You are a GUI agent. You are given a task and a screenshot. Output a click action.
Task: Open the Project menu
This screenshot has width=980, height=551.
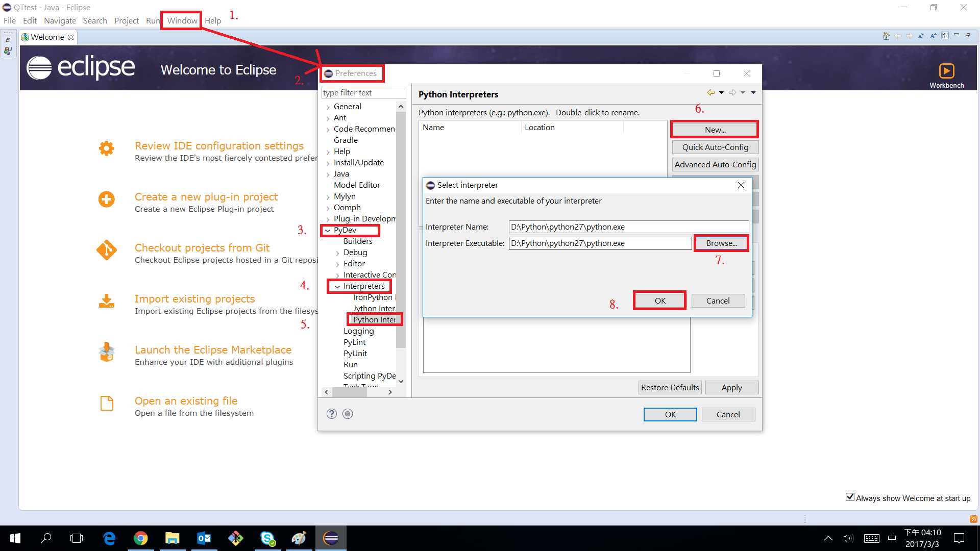point(127,20)
